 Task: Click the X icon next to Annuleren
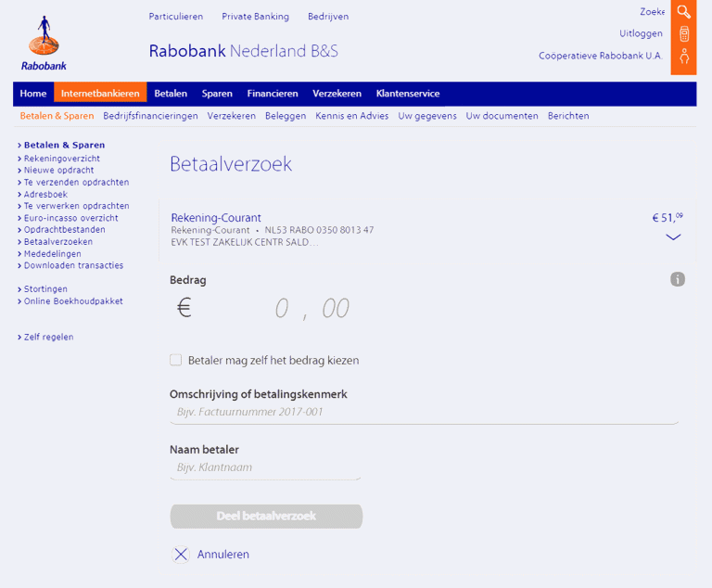point(181,555)
